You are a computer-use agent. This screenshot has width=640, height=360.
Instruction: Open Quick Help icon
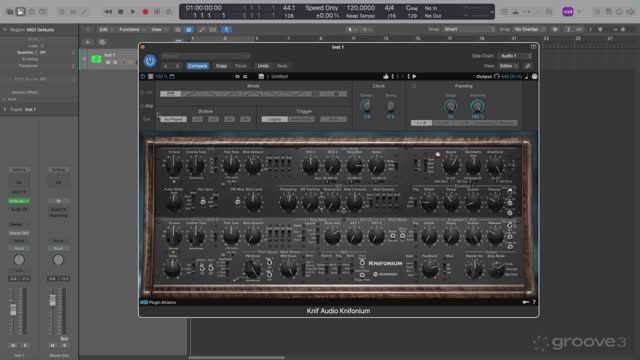tap(31, 12)
